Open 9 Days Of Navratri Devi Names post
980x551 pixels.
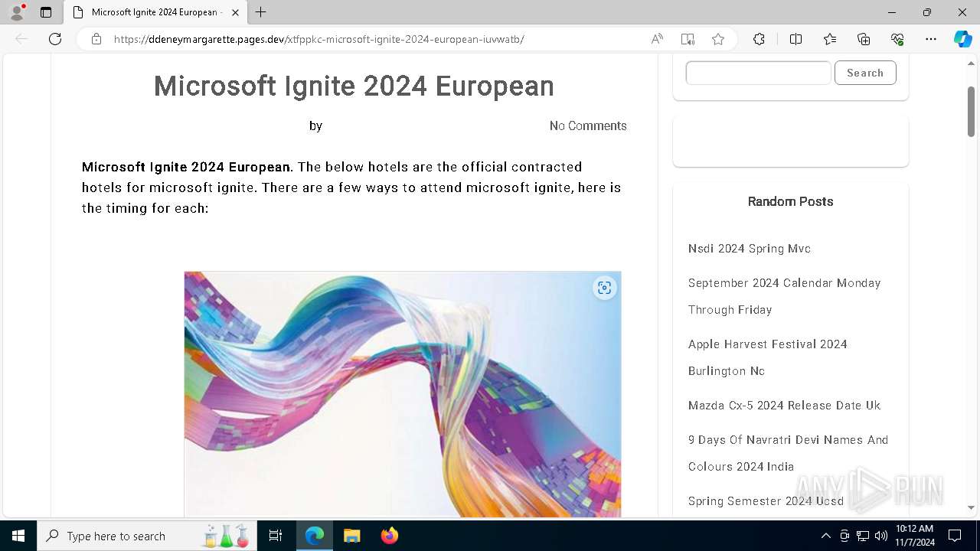788,453
